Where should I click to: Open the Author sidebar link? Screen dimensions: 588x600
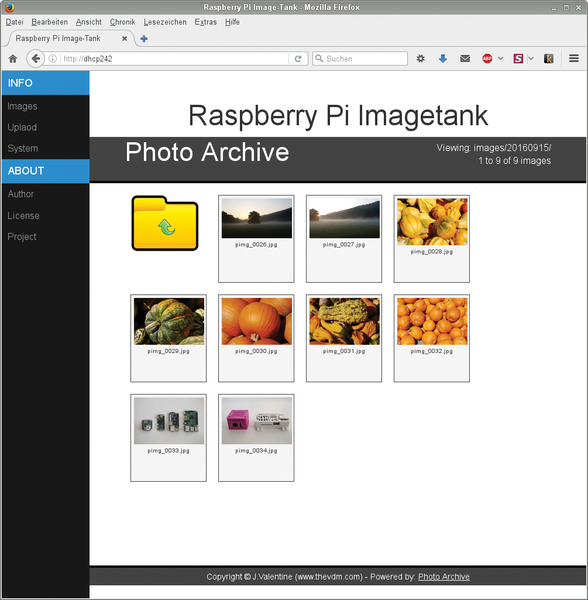(x=21, y=194)
